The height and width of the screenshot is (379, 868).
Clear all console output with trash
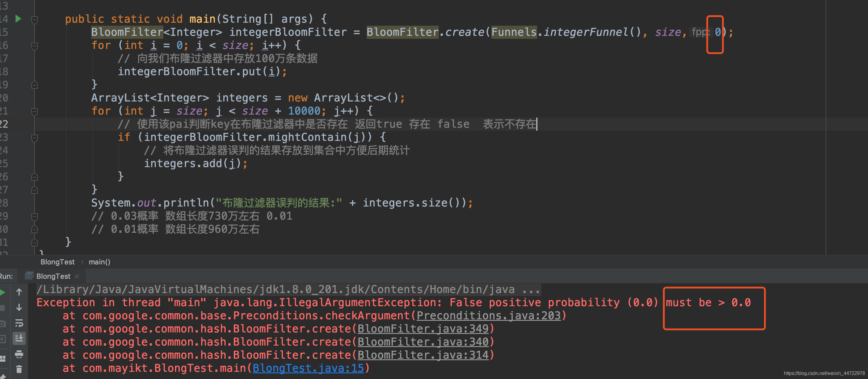[x=19, y=369]
